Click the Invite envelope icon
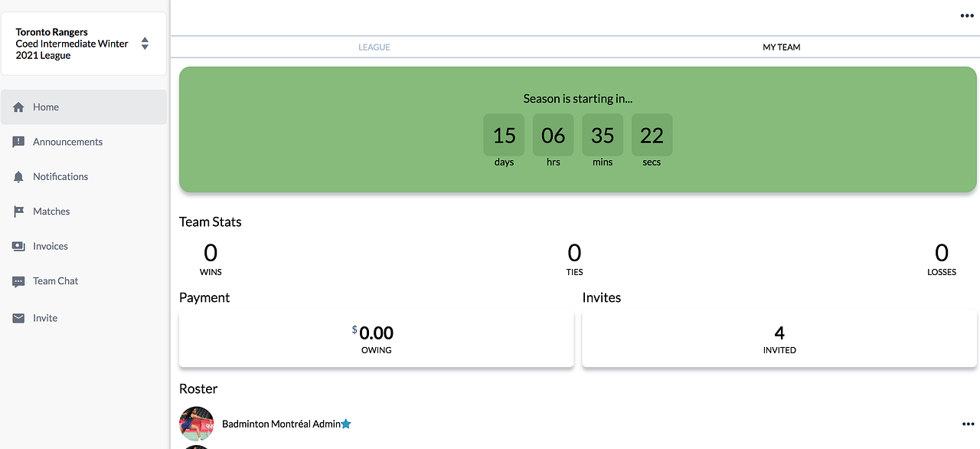The image size is (980, 449). tap(19, 318)
